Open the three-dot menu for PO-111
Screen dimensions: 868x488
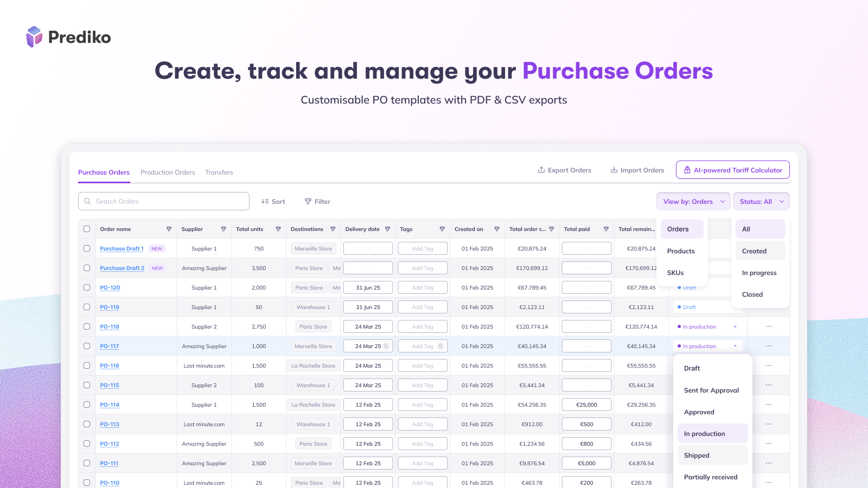coord(769,463)
